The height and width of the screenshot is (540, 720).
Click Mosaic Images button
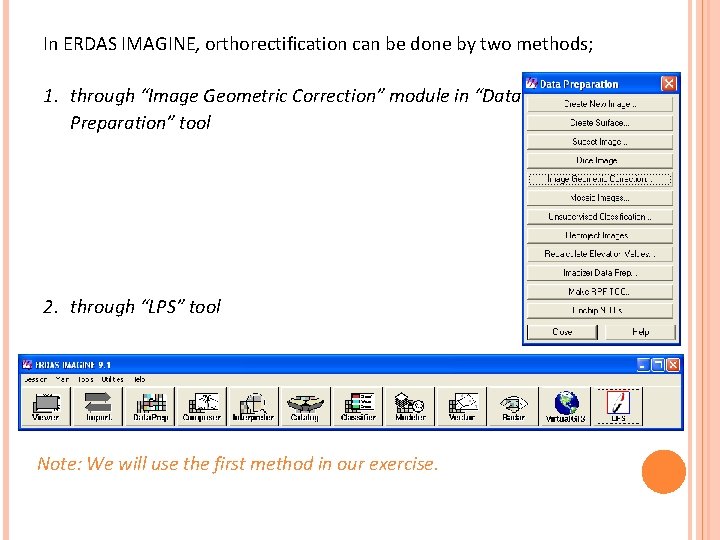600,198
